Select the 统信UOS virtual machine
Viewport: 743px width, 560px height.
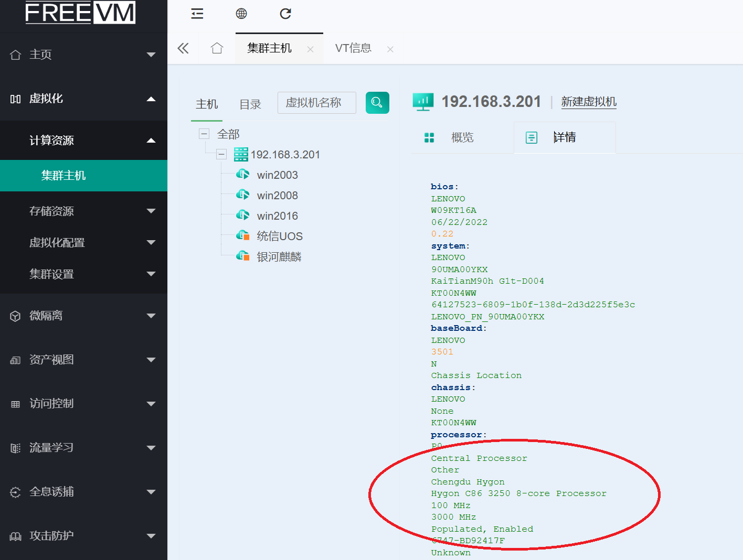point(279,236)
